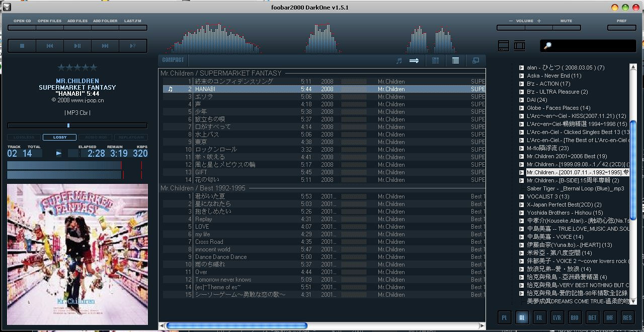The width and height of the screenshot is (644, 332).
Task: Select the AL panel tab
Action: tap(522, 318)
